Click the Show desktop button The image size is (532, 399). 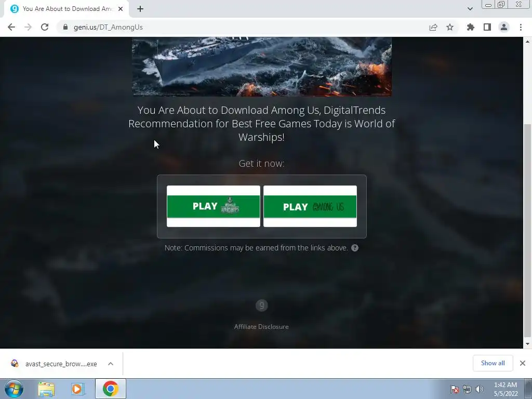click(x=528, y=389)
